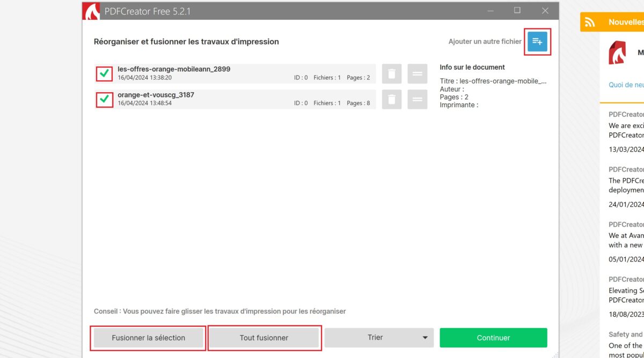
Task: Maximize the PDFCreator Free window
Action: pos(517,11)
